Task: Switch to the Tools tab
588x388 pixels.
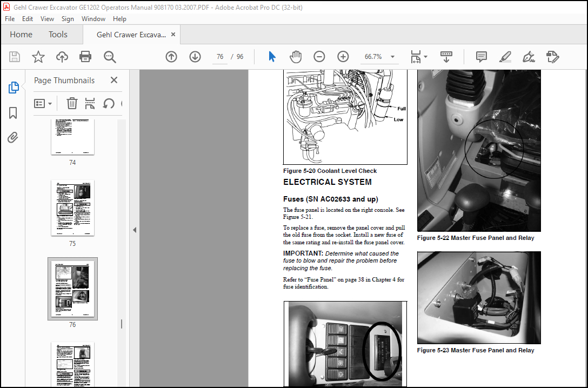Action: [58, 35]
